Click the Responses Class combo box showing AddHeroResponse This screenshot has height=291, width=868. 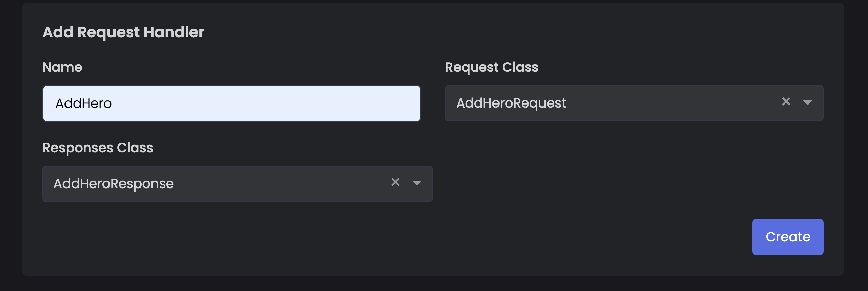pyautogui.click(x=237, y=184)
